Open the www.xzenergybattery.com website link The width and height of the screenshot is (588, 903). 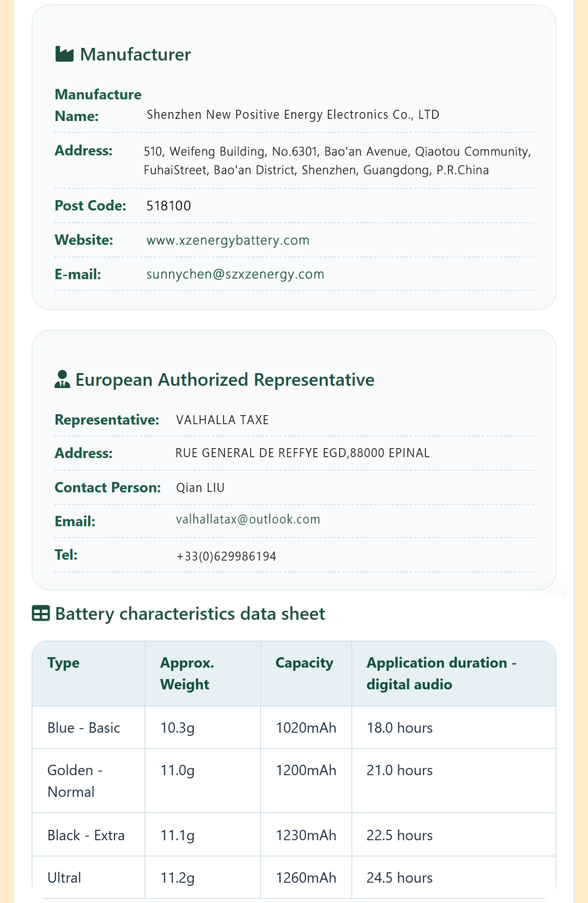228,240
